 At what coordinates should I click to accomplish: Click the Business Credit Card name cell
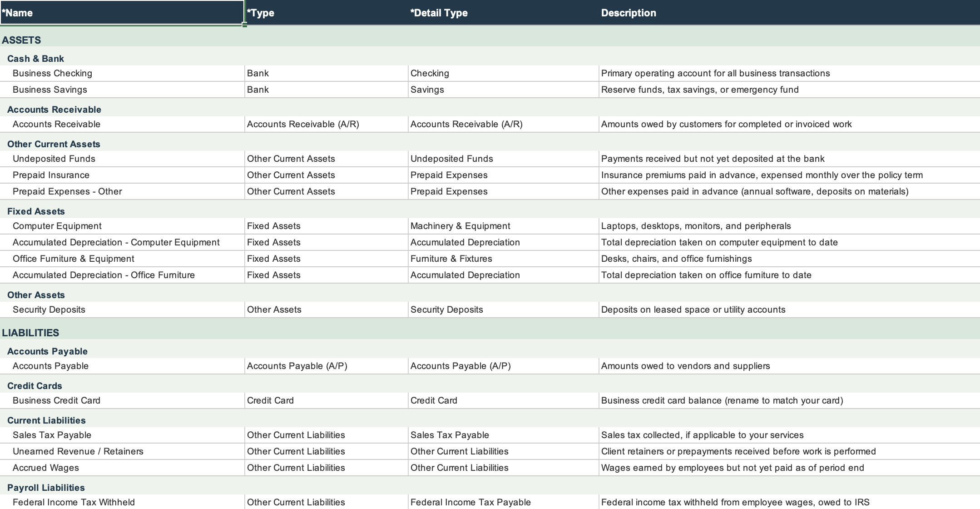(122, 400)
